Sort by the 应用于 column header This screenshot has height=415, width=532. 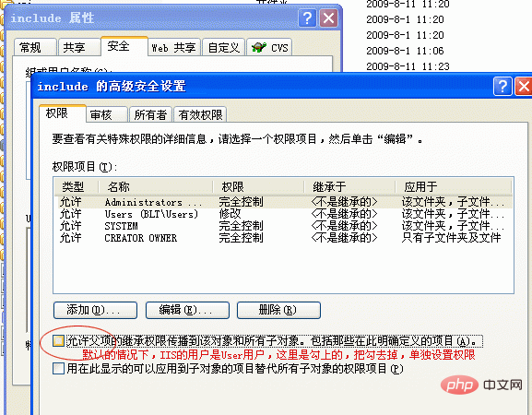tap(454, 186)
